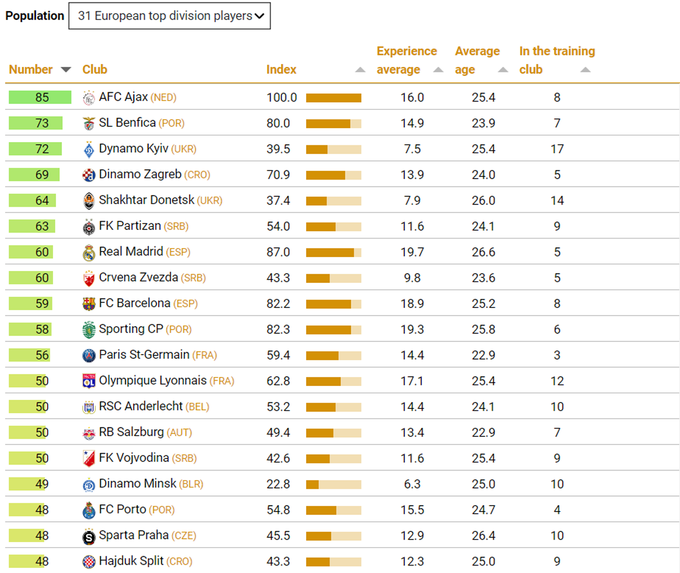Click the FC Porto club crest icon
This screenshot has width=680, height=573.
point(89,510)
